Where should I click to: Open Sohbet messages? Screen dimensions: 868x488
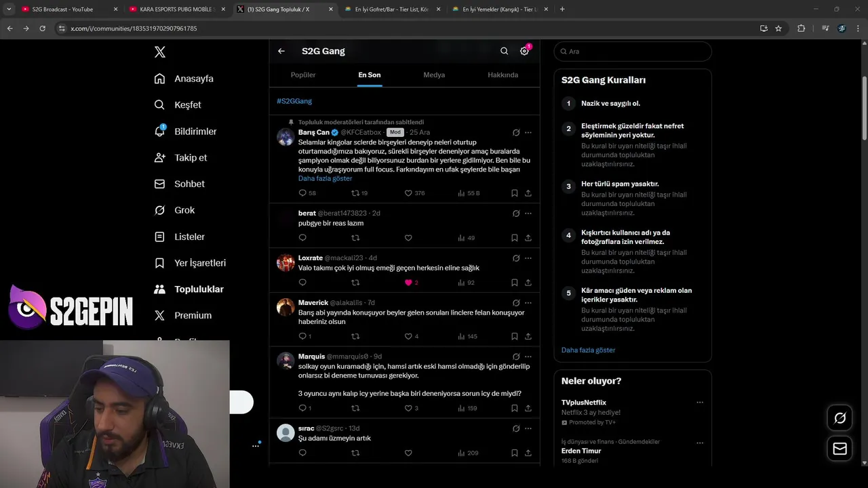179,184
